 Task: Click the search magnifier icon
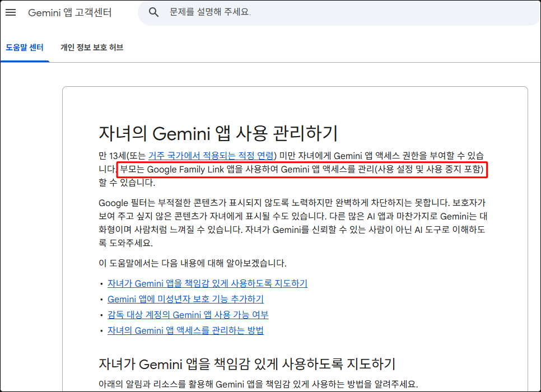click(x=153, y=12)
